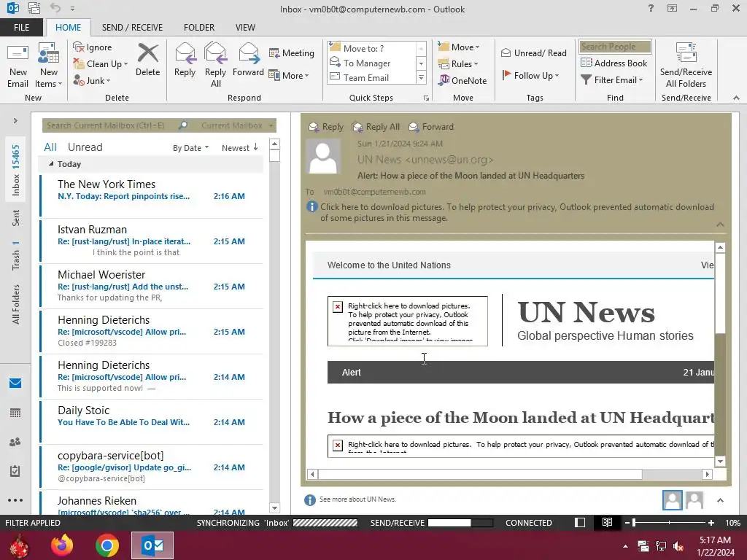Click the zoom slider handle
This screenshot has width=747, height=560.
(x=634, y=523)
